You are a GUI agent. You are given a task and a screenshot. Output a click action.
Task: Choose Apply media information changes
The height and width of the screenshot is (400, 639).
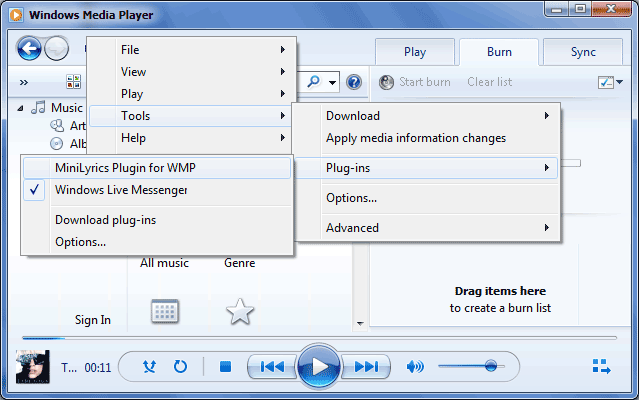pos(426,138)
